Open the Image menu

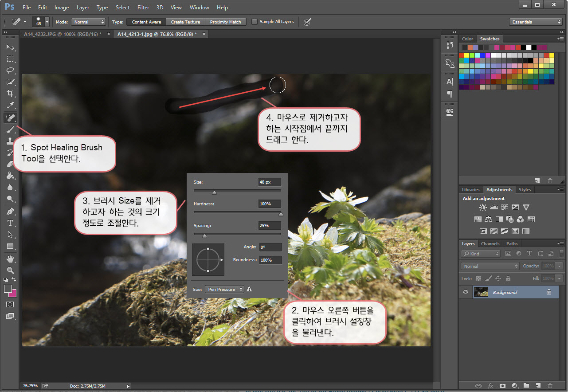pyautogui.click(x=62, y=8)
